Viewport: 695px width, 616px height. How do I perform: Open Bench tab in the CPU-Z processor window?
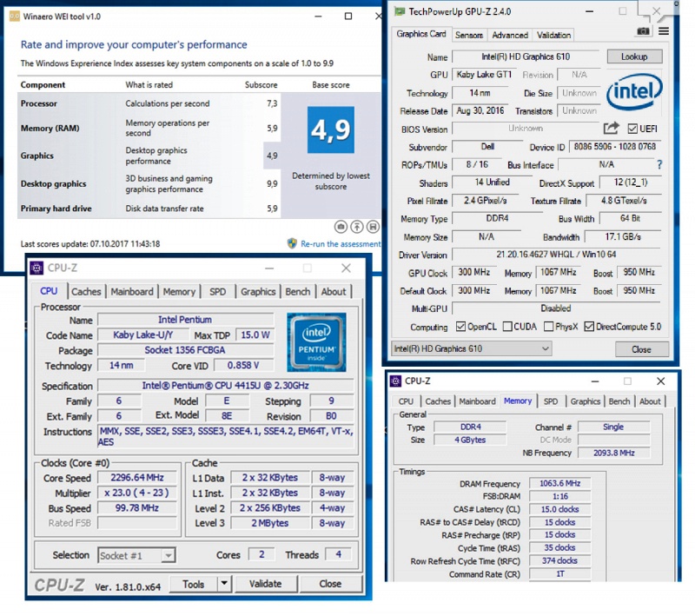pos(298,292)
